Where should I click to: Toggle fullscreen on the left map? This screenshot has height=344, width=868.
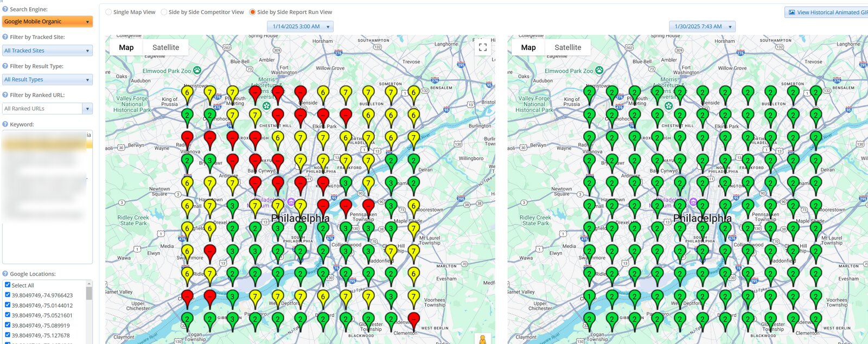pos(482,48)
